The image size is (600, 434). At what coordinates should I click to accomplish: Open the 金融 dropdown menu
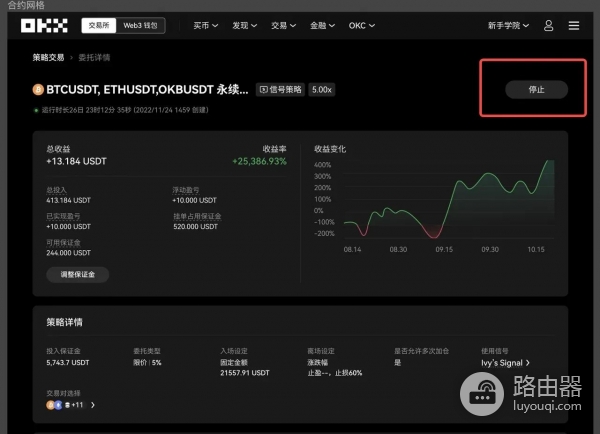tap(322, 26)
